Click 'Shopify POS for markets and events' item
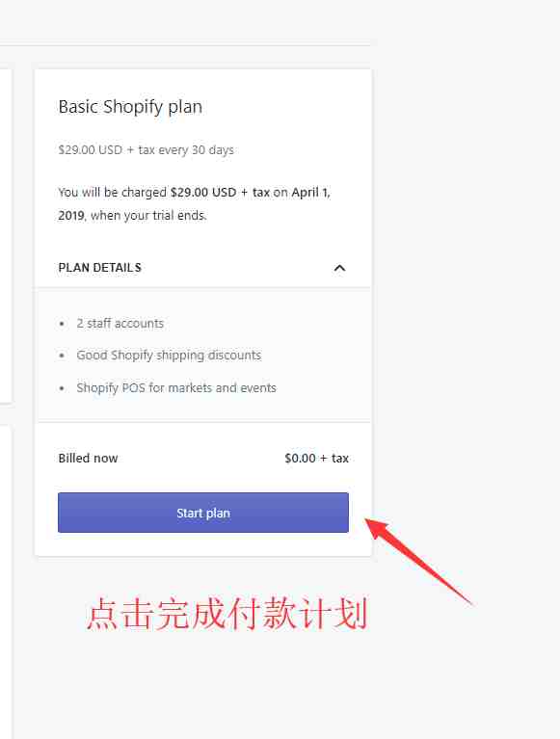 coord(176,388)
